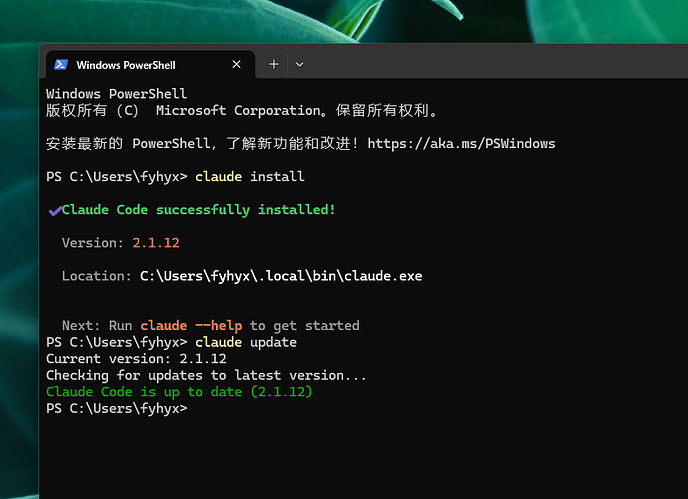Screen dimensions: 688x499
Task: Click the green 'Claude Code is up to date' line
Action: (x=179, y=391)
